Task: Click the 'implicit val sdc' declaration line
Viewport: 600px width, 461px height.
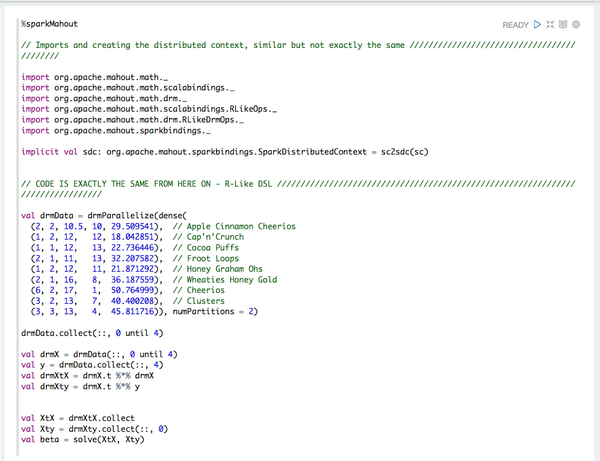Action: coord(225,152)
